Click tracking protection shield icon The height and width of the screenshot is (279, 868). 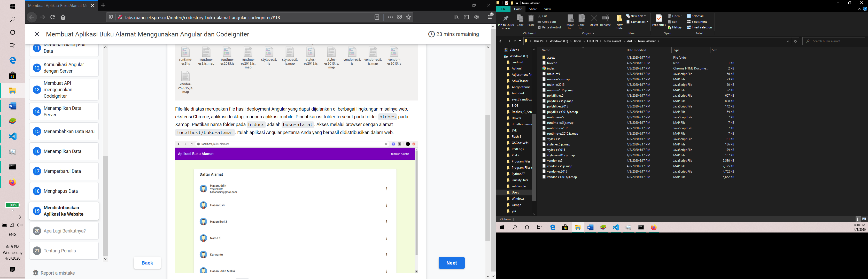[x=111, y=17]
